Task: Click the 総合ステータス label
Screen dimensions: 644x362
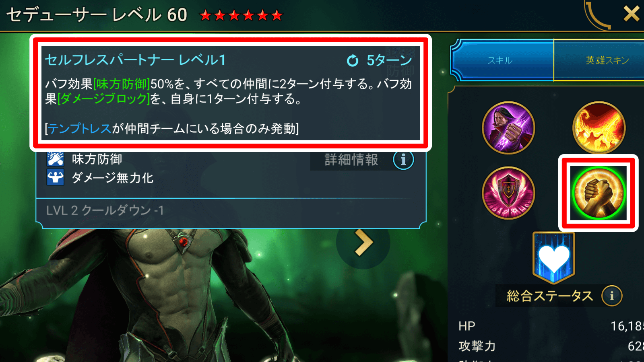Action: coord(550,296)
